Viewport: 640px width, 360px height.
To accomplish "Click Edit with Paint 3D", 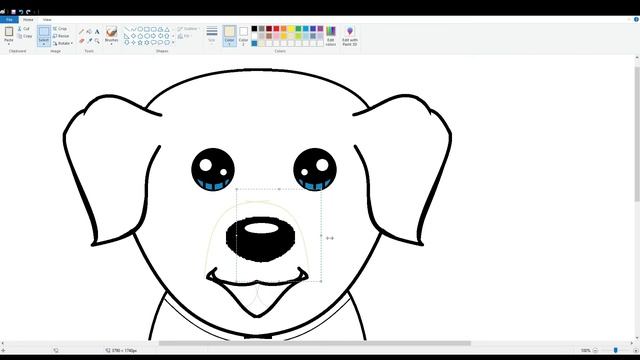I will pyautogui.click(x=350, y=36).
